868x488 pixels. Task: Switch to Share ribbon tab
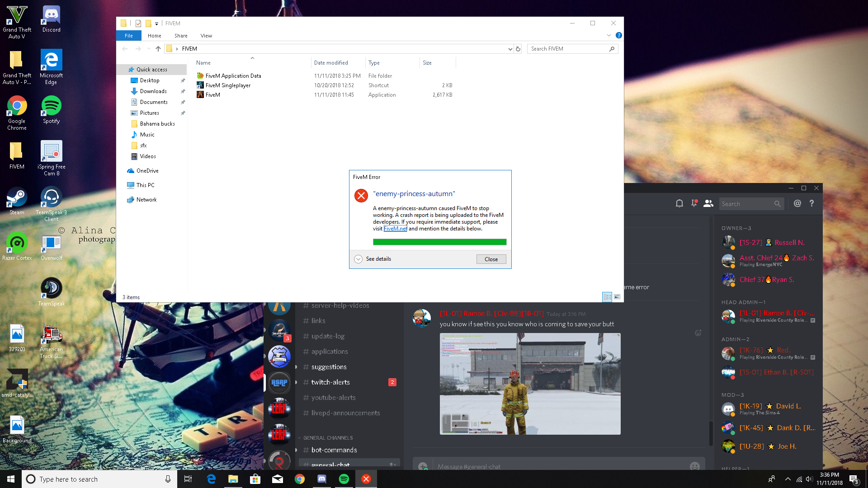tap(181, 36)
